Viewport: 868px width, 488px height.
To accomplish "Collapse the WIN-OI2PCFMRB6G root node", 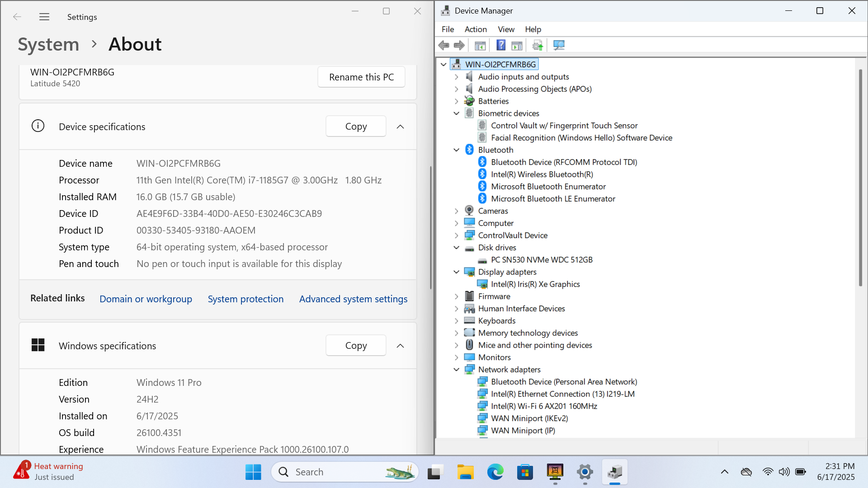I will pyautogui.click(x=443, y=65).
